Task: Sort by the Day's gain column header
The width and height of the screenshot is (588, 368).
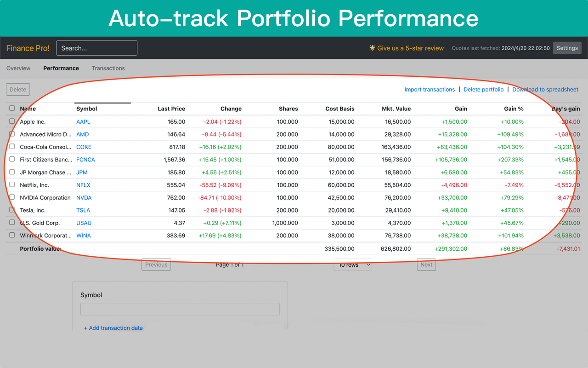Action: click(x=566, y=109)
